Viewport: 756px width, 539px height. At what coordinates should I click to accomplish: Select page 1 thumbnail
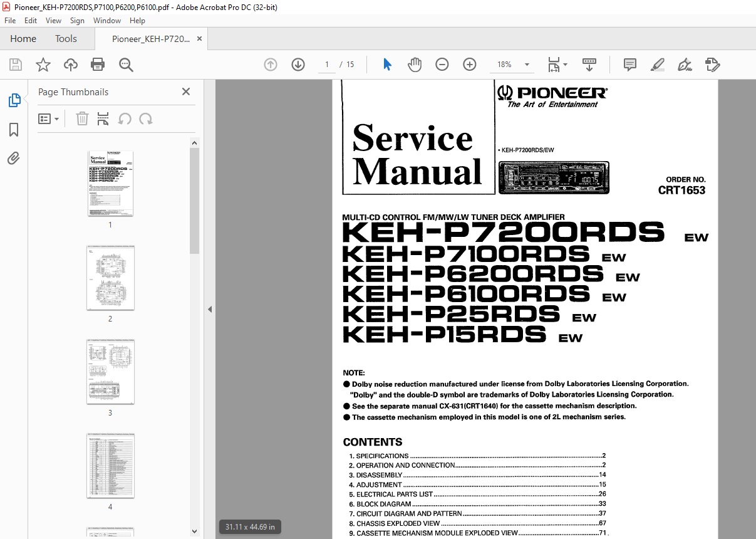[x=110, y=183]
